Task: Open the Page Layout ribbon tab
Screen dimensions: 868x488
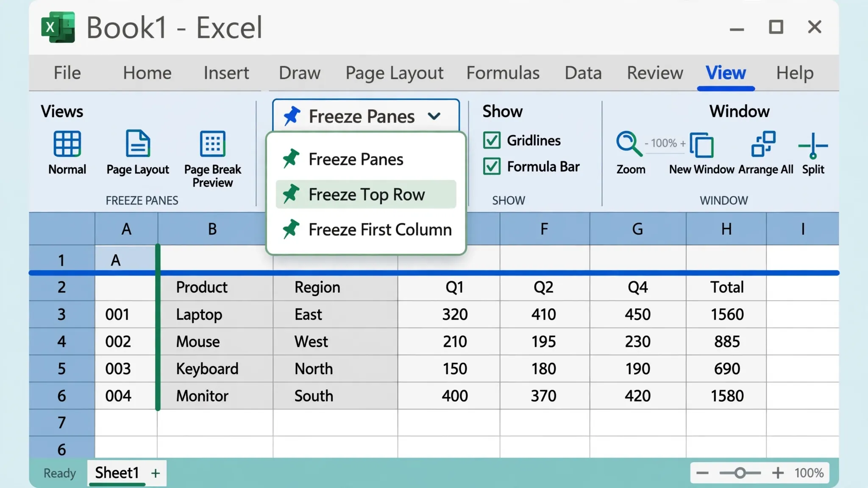Action: [394, 73]
